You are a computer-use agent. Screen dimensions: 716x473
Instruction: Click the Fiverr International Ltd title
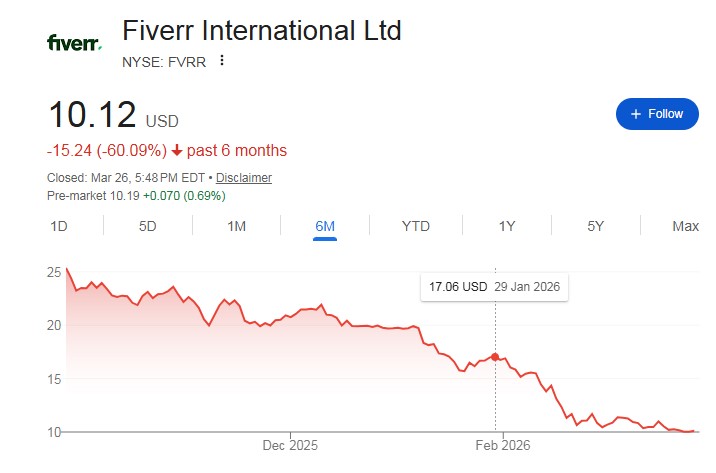click(x=262, y=30)
